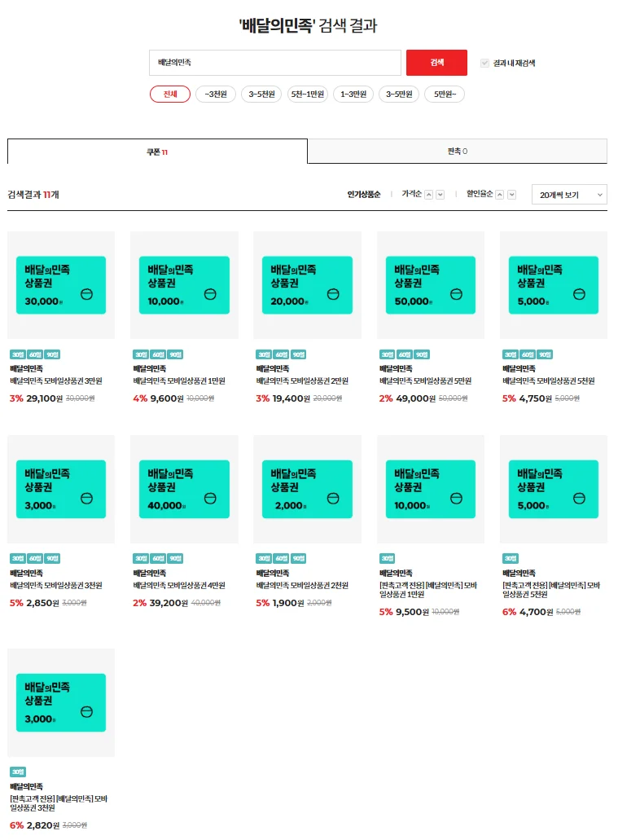Sort discount rate ascending with up arrow
618x840 pixels.
[500, 195]
